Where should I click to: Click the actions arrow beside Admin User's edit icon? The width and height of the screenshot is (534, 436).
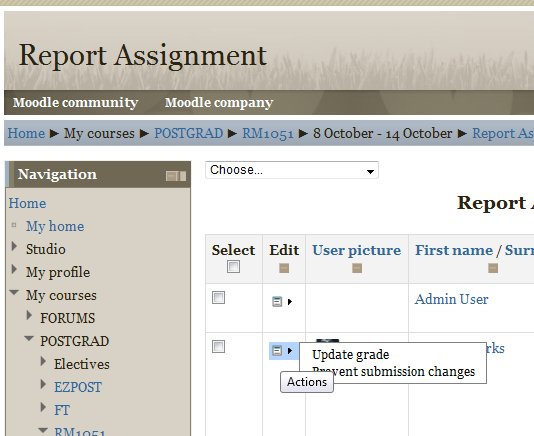(x=290, y=301)
